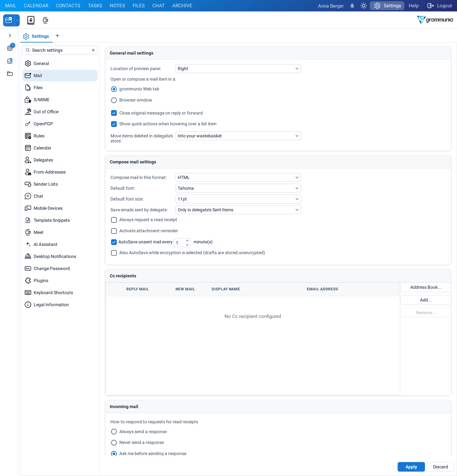The height and width of the screenshot is (476, 457).
Task: Open OpenPGP settings category
Action: point(60,124)
